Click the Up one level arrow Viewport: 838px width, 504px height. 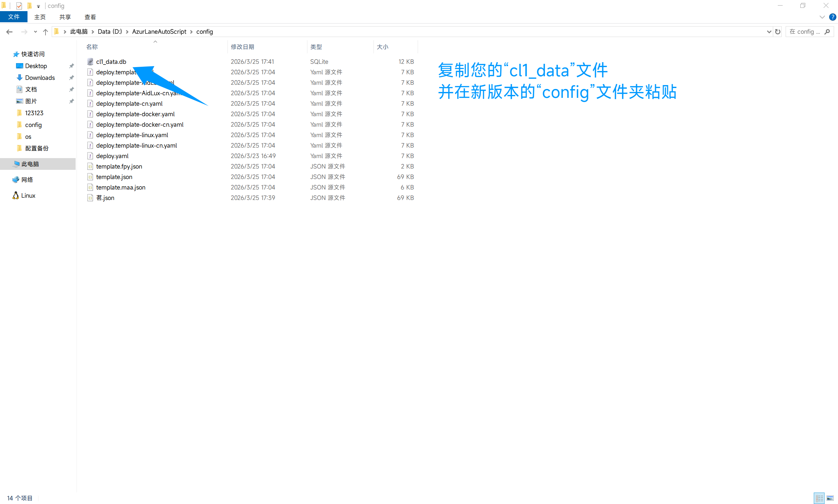[46, 32]
